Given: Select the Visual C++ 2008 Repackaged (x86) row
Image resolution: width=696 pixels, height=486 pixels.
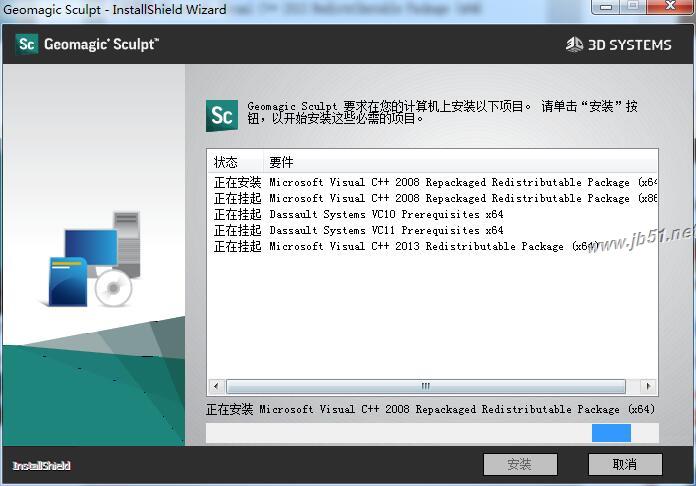Looking at the screenshot, I should (433, 198).
